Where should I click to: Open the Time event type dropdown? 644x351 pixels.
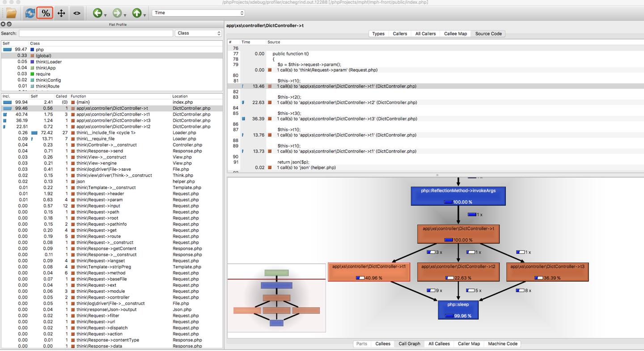tap(199, 13)
